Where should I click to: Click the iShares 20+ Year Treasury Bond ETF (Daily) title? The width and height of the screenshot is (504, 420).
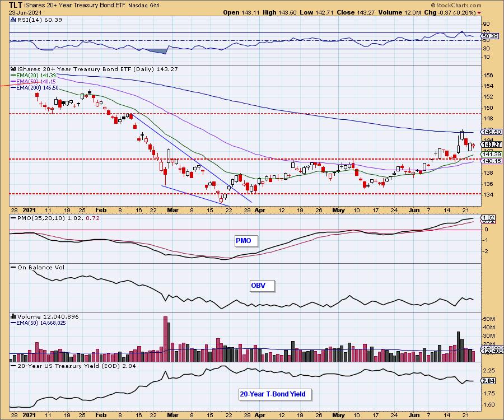(97, 69)
